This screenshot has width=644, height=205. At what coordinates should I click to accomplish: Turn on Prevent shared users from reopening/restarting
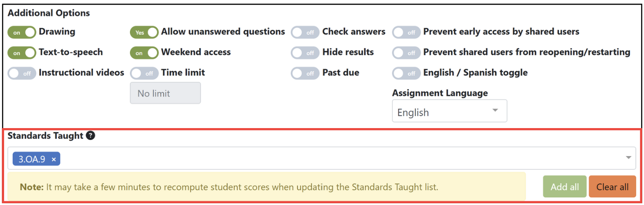406,53
